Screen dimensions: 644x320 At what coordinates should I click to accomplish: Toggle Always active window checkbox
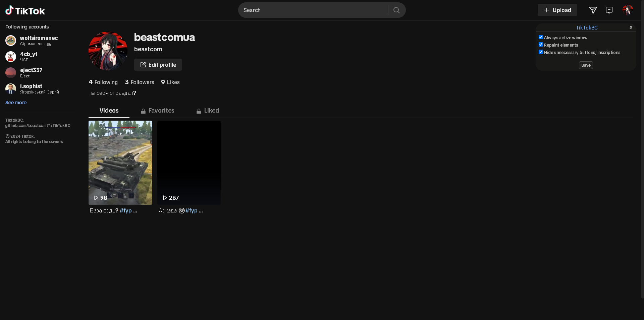click(541, 37)
